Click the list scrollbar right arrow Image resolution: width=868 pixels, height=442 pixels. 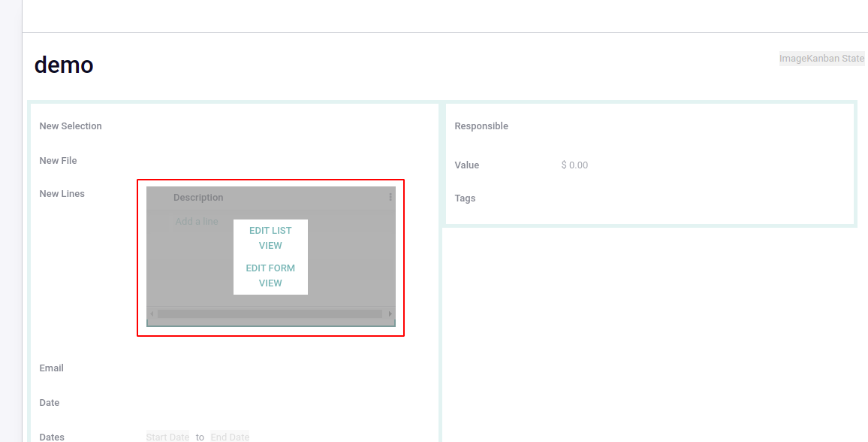pyautogui.click(x=390, y=314)
